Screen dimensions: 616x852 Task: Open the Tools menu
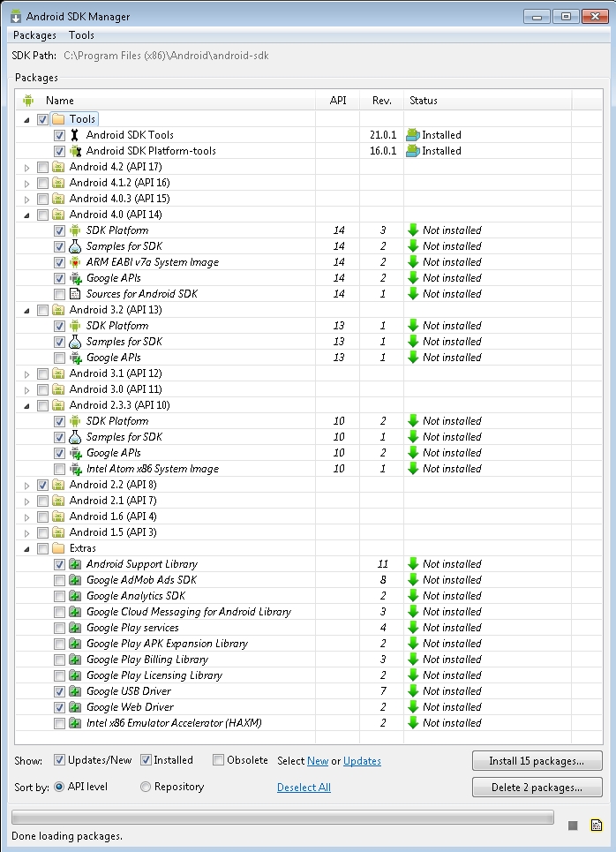81,35
